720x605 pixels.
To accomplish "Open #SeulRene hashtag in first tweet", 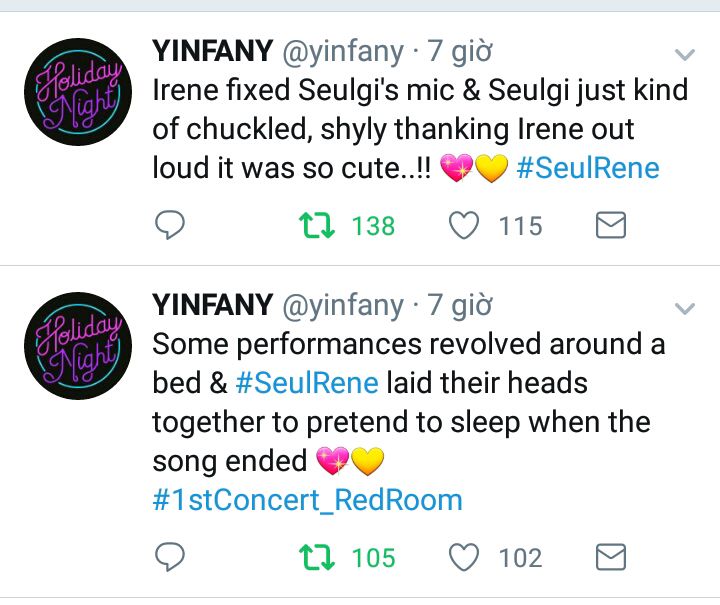I will (x=588, y=167).
